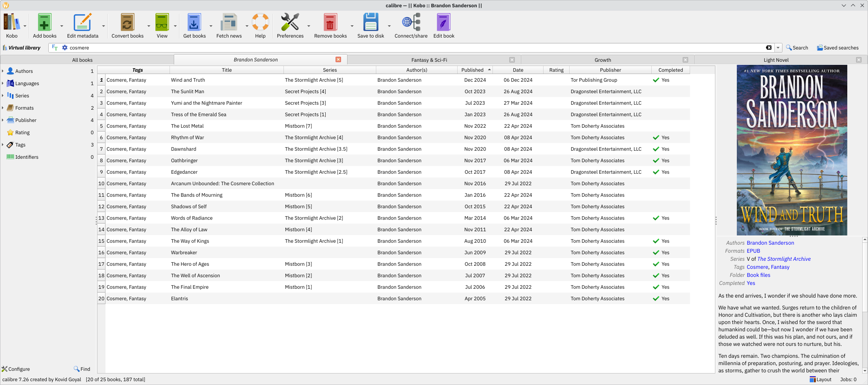Open Saved searches

click(838, 48)
